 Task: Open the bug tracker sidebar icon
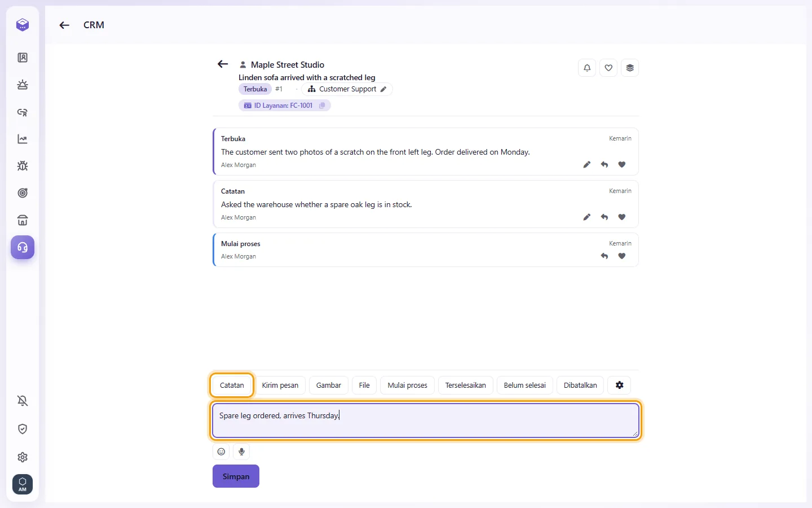pyautogui.click(x=23, y=166)
